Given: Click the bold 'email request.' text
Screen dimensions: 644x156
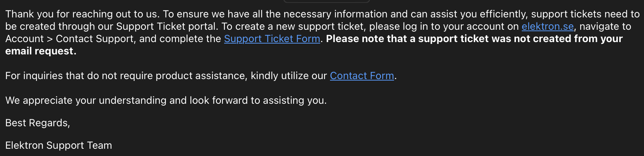Looking at the screenshot, I should [x=41, y=51].
